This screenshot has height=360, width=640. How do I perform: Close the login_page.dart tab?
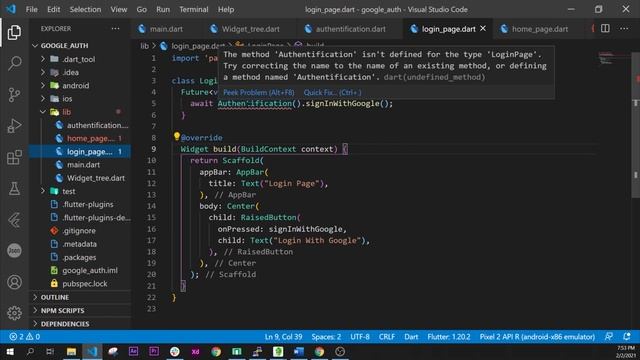click(x=483, y=29)
